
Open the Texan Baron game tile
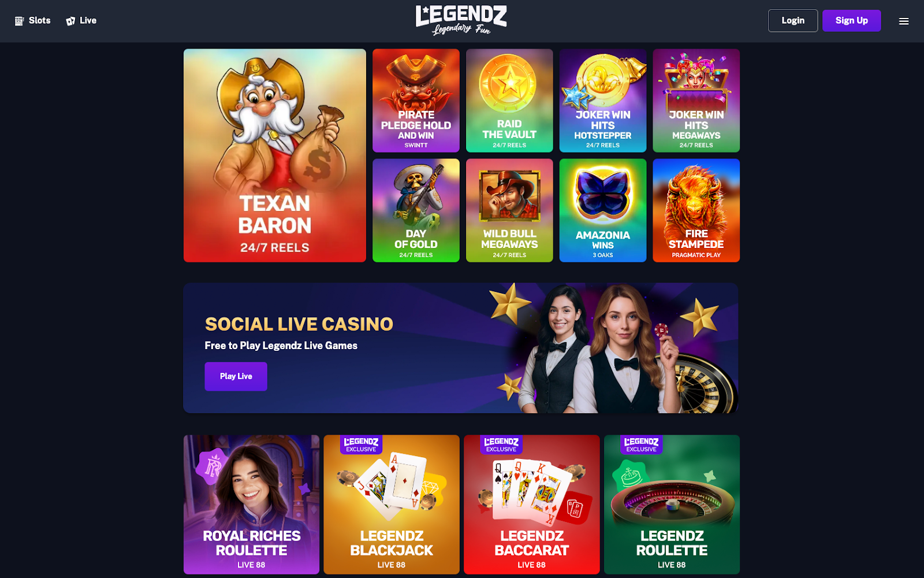tap(275, 155)
